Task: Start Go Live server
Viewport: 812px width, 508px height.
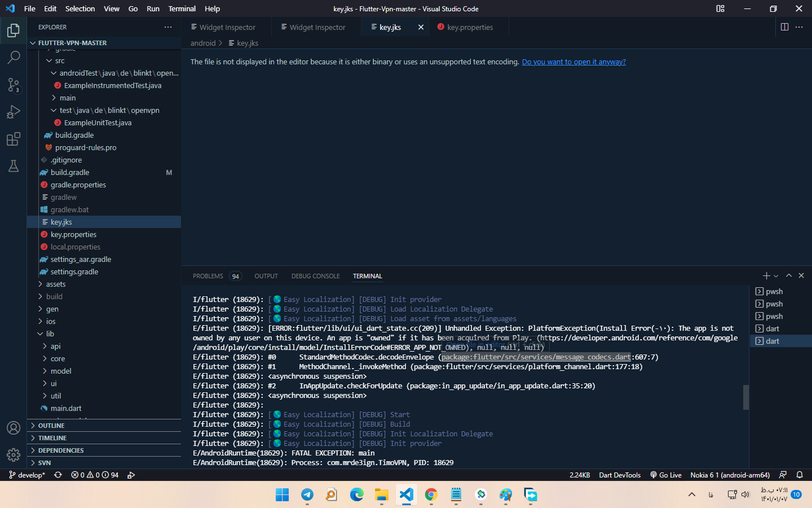Action: pos(665,475)
